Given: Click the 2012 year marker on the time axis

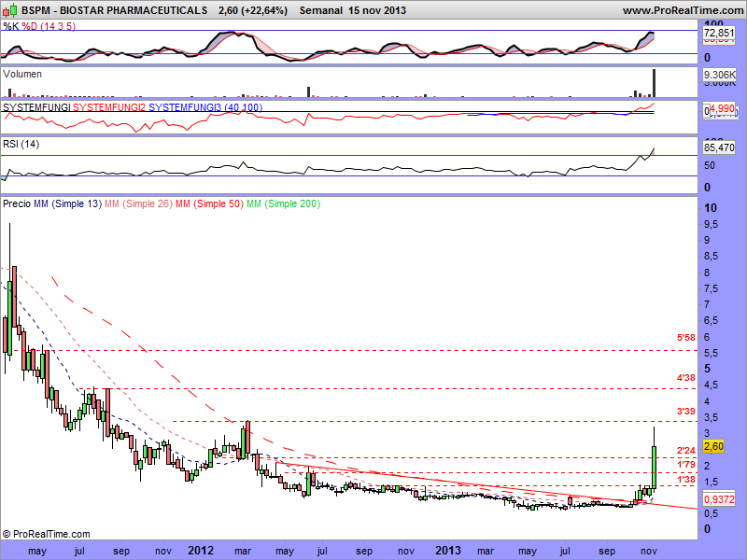Looking at the screenshot, I should (201, 551).
